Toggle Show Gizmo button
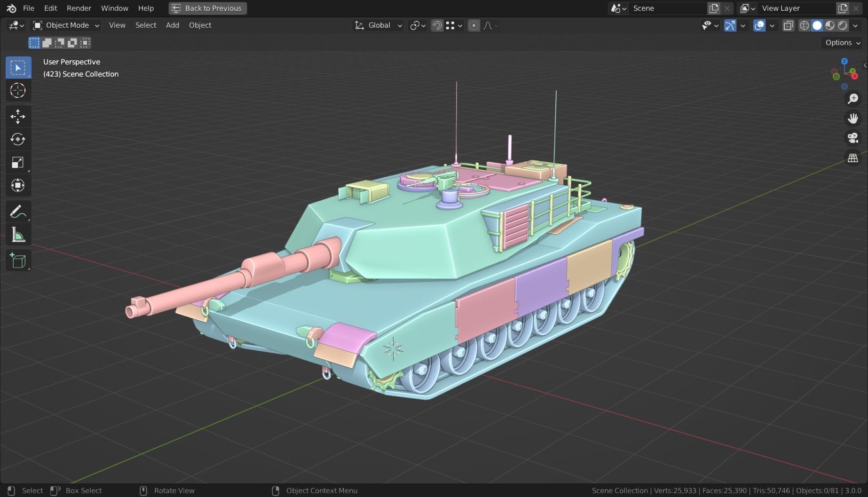 pyautogui.click(x=730, y=25)
